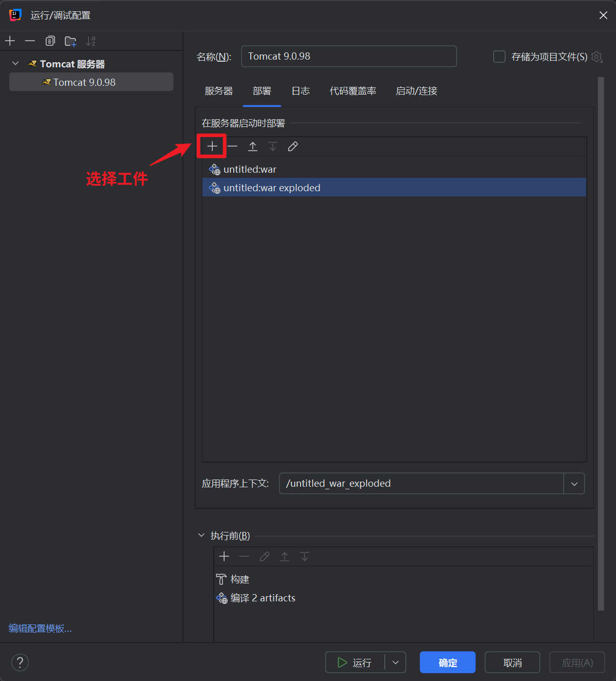Switch to the 启动/连接 tab
Viewport: 616px width, 681px height.
(416, 91)
